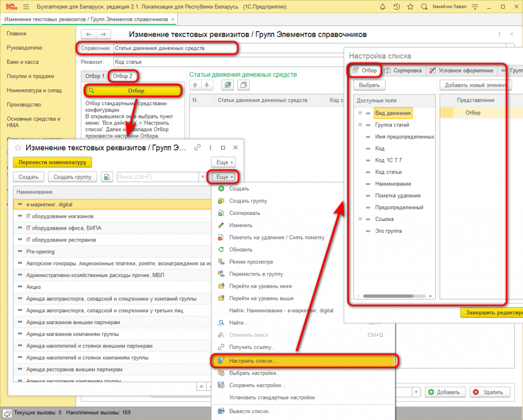523x420 pixels.
Task: Click Перенести номенклатуру button
Action: click(x=53, y=162)
